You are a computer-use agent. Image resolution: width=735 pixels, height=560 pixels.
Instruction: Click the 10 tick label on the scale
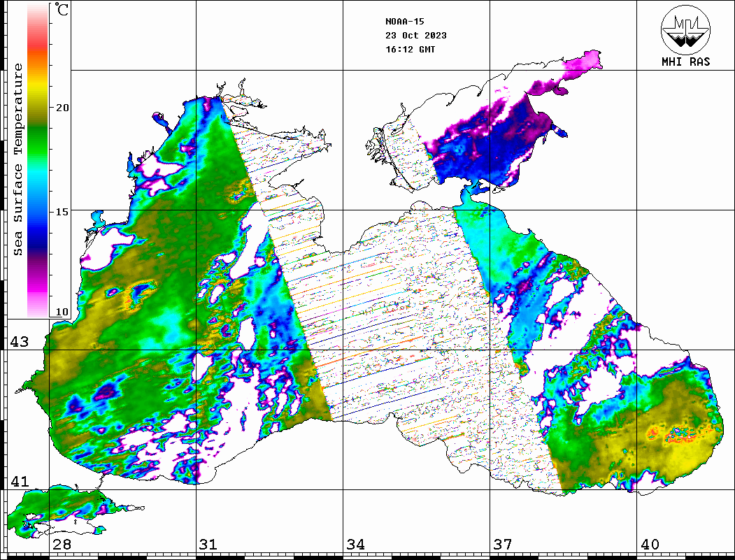coord(62,312)
